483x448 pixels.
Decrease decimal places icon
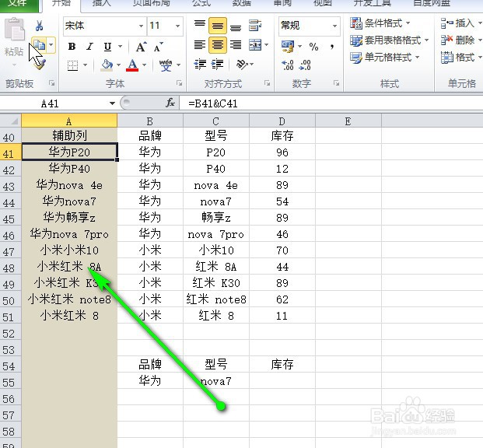305,65
